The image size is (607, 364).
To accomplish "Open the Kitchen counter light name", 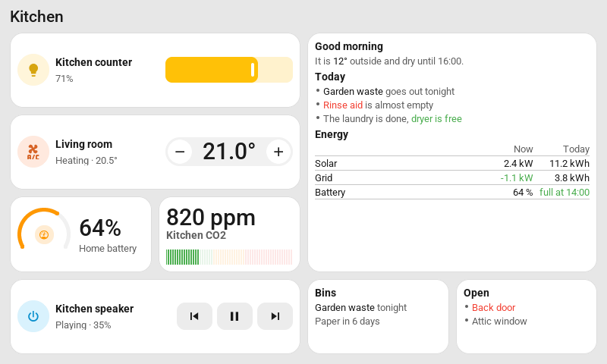I will click(93, 62).
